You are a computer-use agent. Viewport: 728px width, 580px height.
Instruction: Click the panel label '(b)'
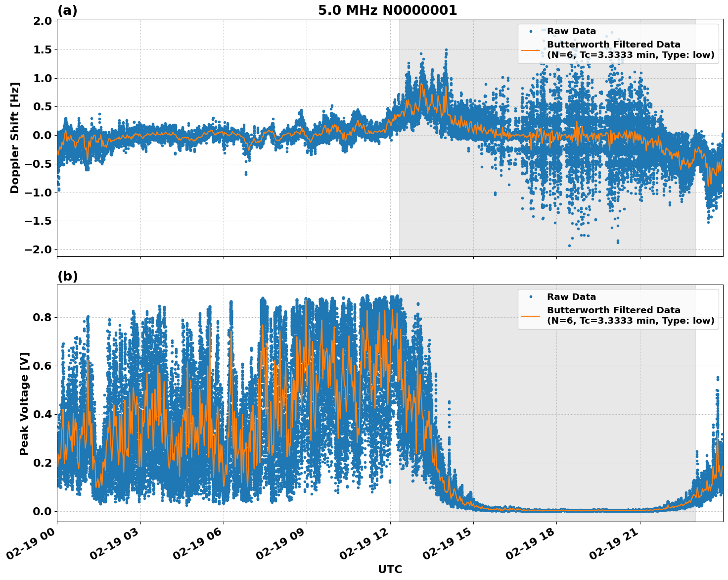(x=68, y=276)
